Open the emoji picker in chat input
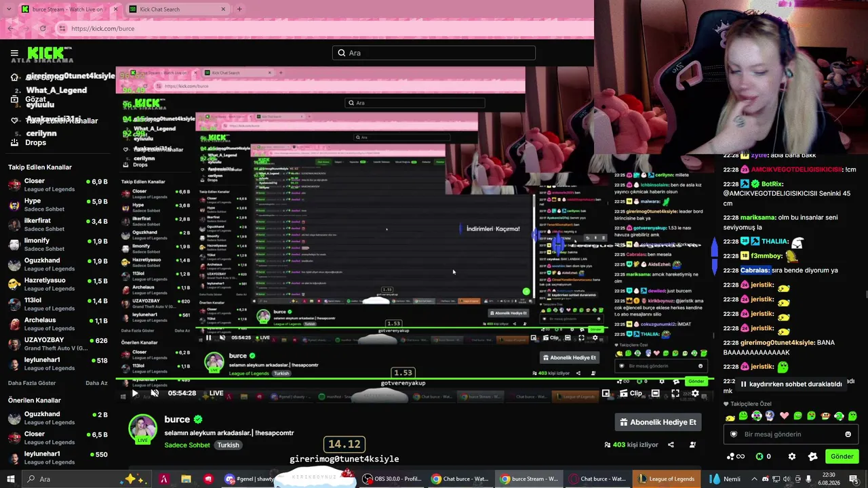The width and height of the screenshot is (868, 488). click(848, 434)
